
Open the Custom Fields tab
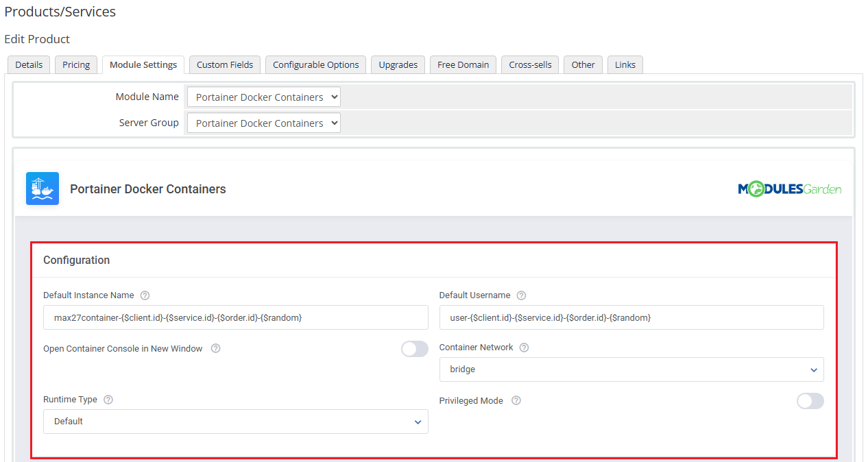point(225,65)
